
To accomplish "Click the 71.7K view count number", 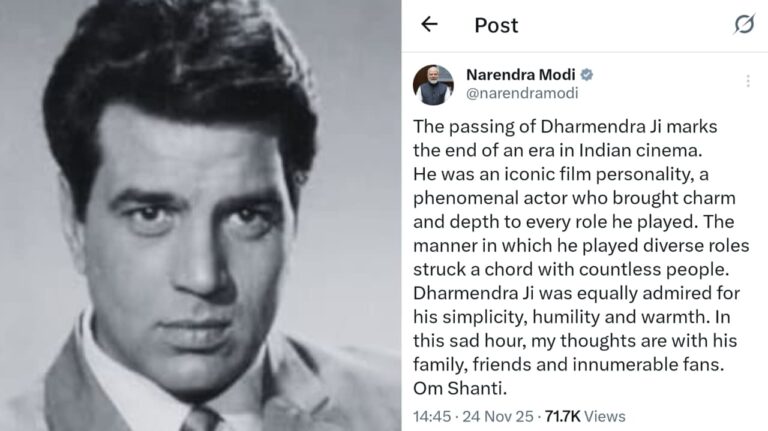I will click(563, 416).
